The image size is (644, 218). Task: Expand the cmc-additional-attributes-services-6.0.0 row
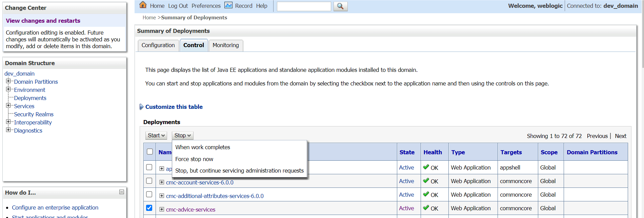click(162, 196)
